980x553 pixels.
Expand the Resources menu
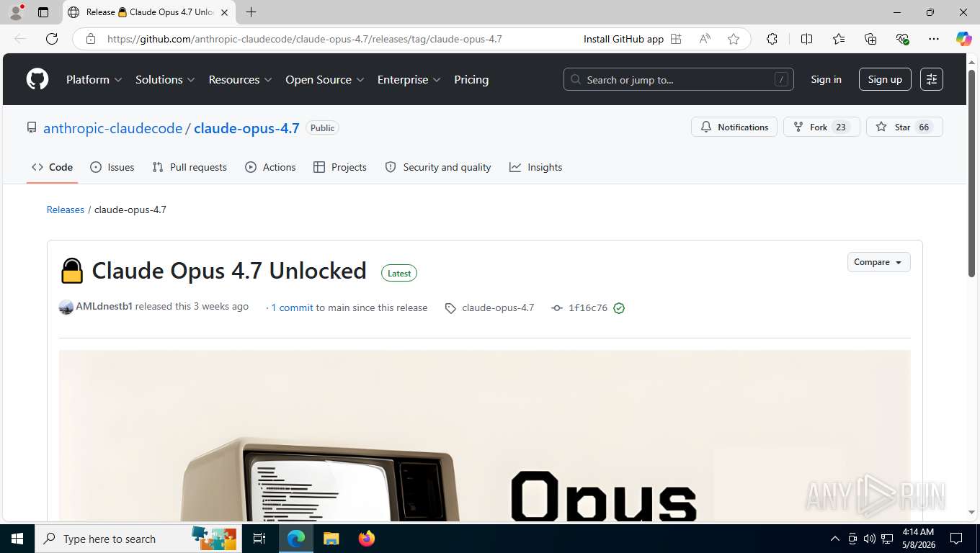[x=240, y=79]
